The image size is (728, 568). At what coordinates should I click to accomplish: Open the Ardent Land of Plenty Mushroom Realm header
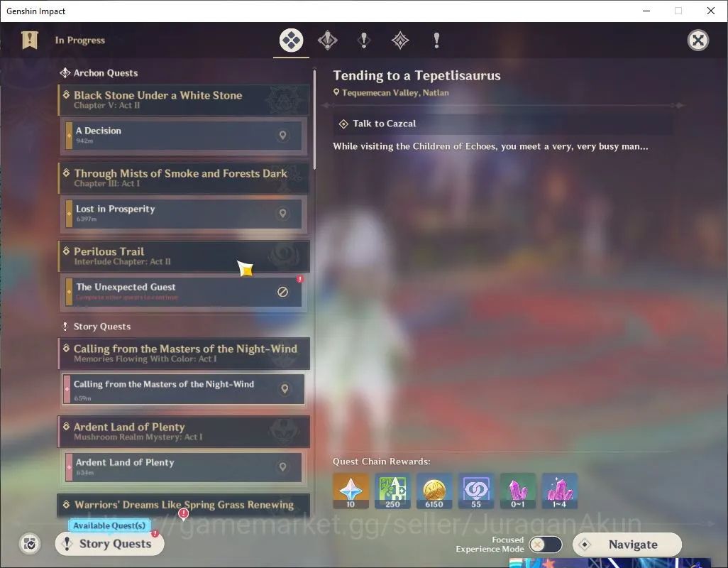tap(184, 432)
